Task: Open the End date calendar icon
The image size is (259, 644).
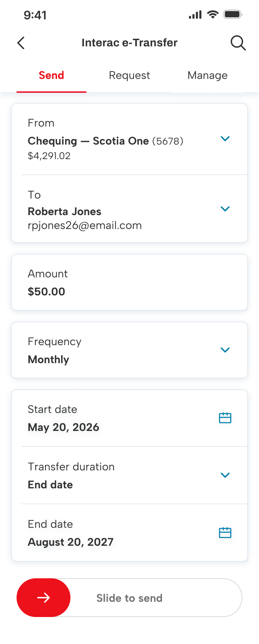Action: [x=225, y=533]
